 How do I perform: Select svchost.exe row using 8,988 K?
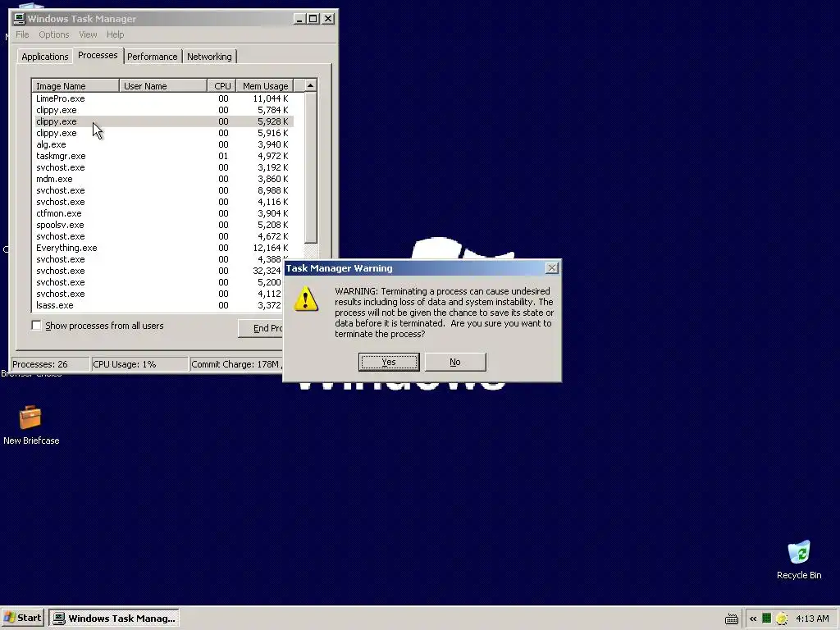click(x=162, y=190)
